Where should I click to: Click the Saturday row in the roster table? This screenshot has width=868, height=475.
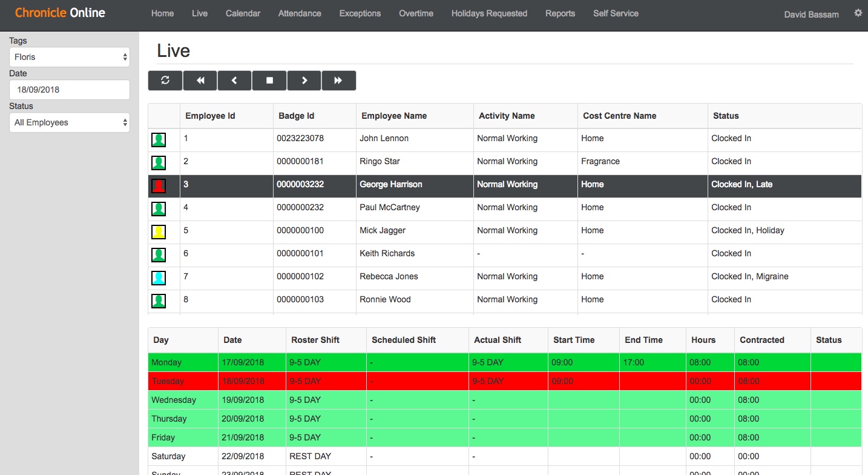(x=505, y=456)
